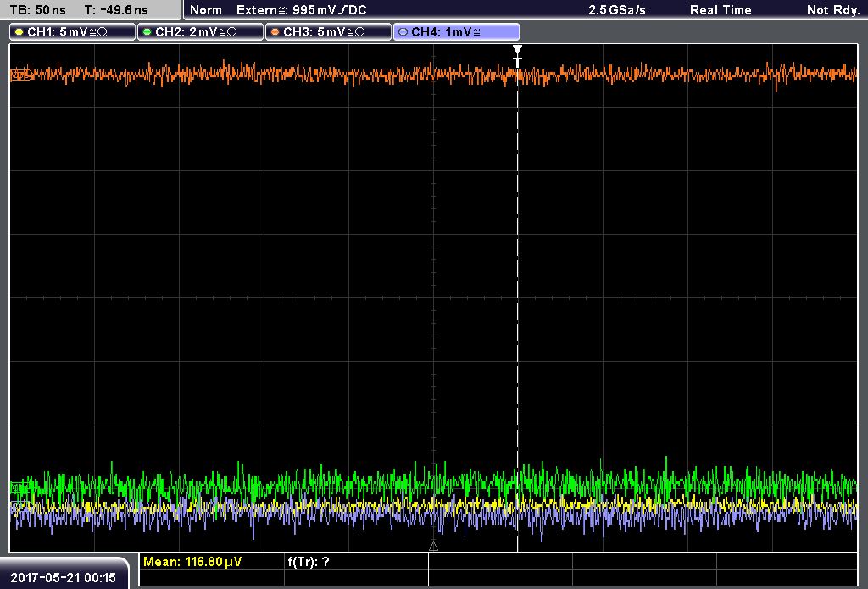Click the orange CH3 ground level marker
The image size is (868, 589).
point(20,75)
